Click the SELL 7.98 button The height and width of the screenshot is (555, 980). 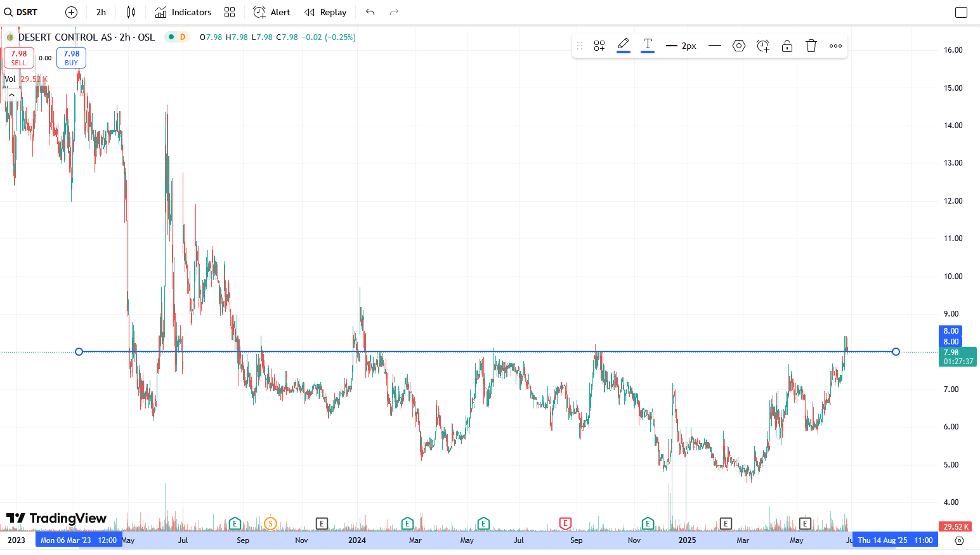coord(19,58)
